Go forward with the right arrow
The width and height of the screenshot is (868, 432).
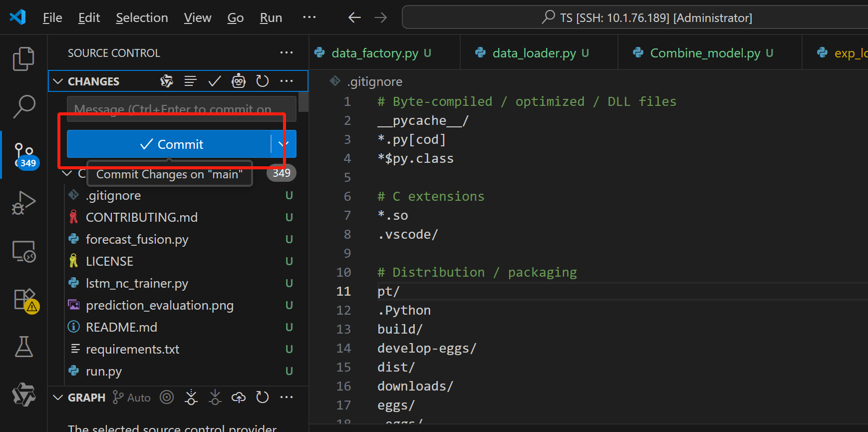pyautogui.click(x=381, y=18)
